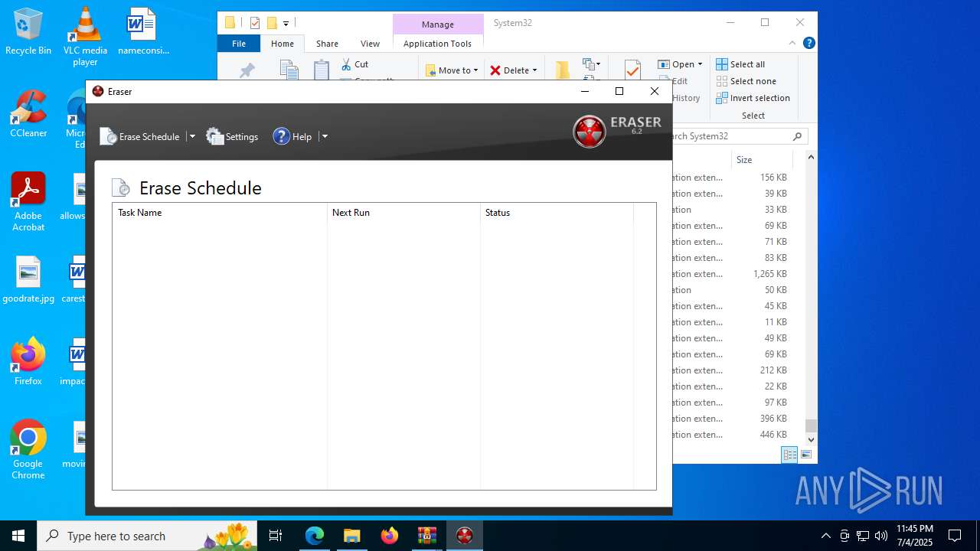The image size is (980, 551).
Task: Open the Windows Start menu
Action: click(x=18, y=536)
